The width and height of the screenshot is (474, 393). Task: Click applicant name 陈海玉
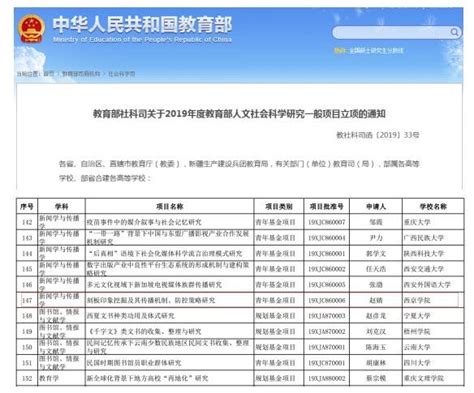tap(376, 347)
